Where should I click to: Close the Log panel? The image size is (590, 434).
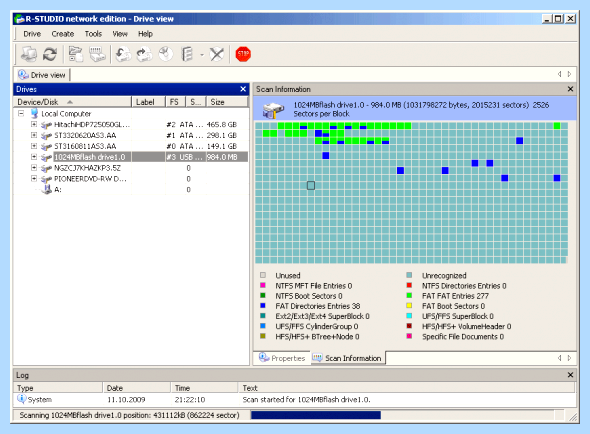click(x=570, y=375)
